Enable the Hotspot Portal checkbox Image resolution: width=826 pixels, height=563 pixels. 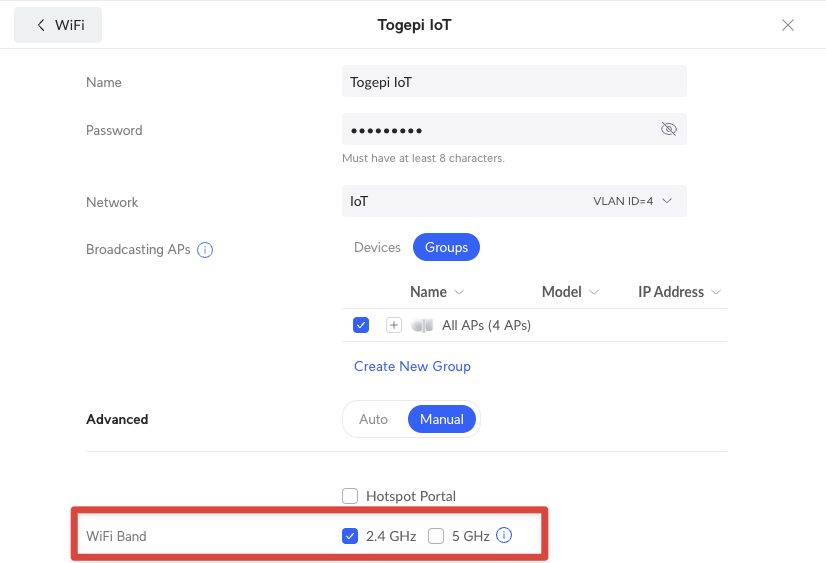pos(350,496)
